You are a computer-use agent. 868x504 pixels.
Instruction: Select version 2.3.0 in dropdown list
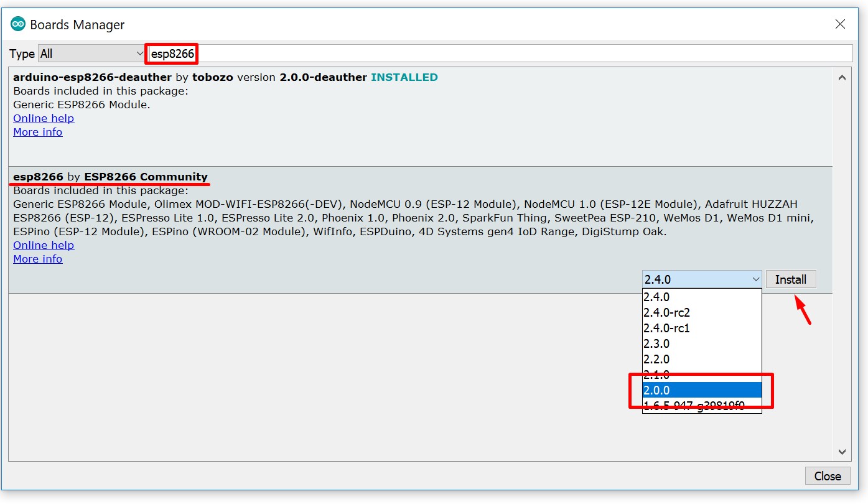click(x=702, y=343)
